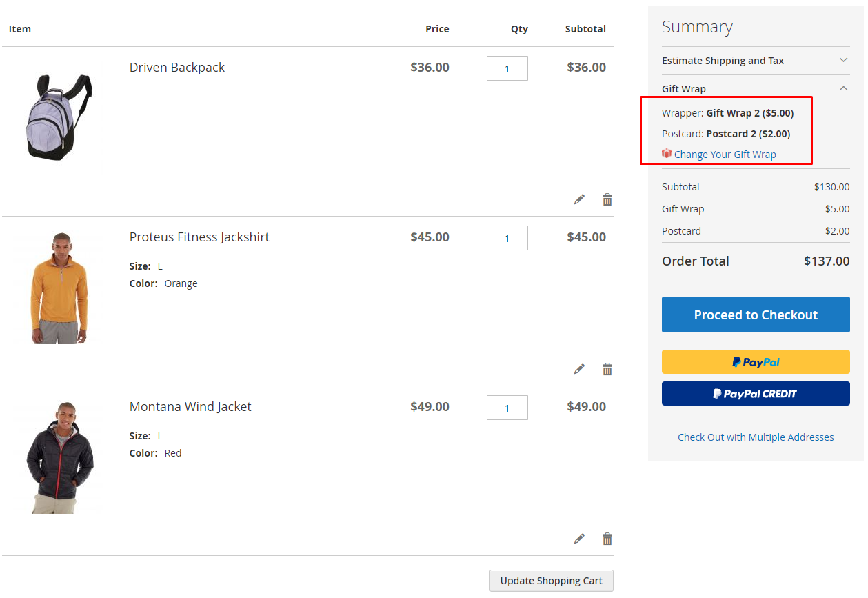Screen dimensions: 868x598
Task: Collapse the Gift Wrap section chevron
Action: pos(843,88)
